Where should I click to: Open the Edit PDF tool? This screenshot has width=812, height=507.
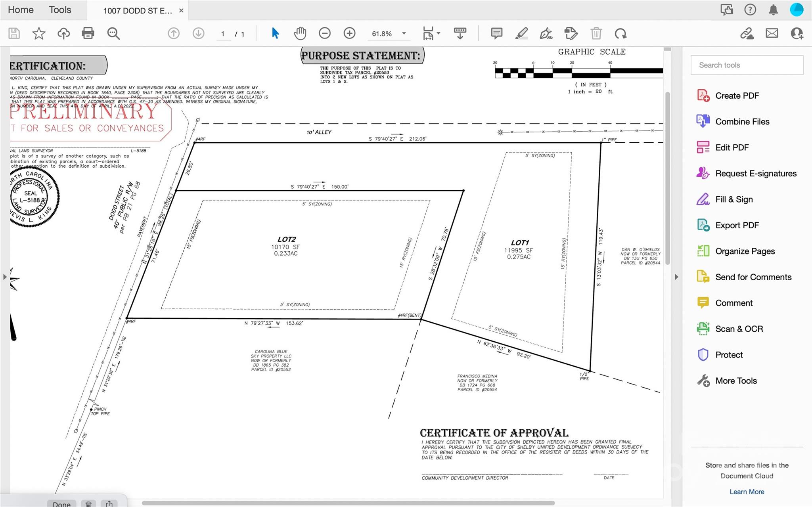pyautogui.click(x=732, y=147)
